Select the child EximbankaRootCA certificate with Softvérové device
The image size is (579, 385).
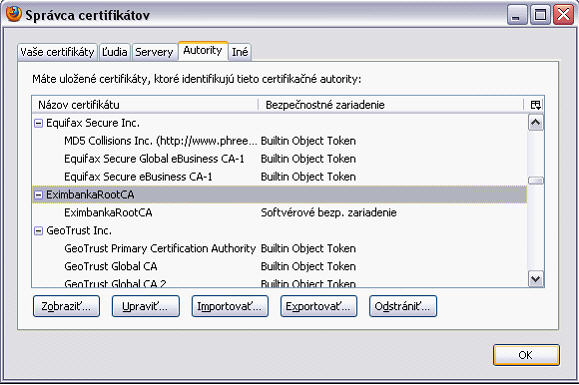[280, 213]
